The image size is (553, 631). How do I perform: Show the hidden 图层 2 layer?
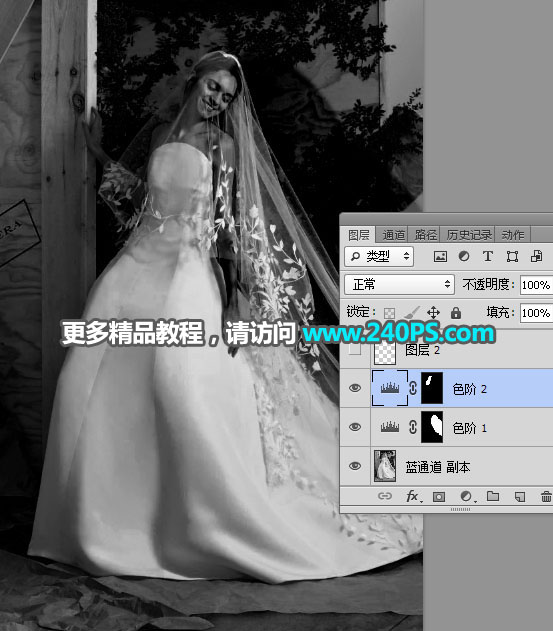click(x=355, y=349)
